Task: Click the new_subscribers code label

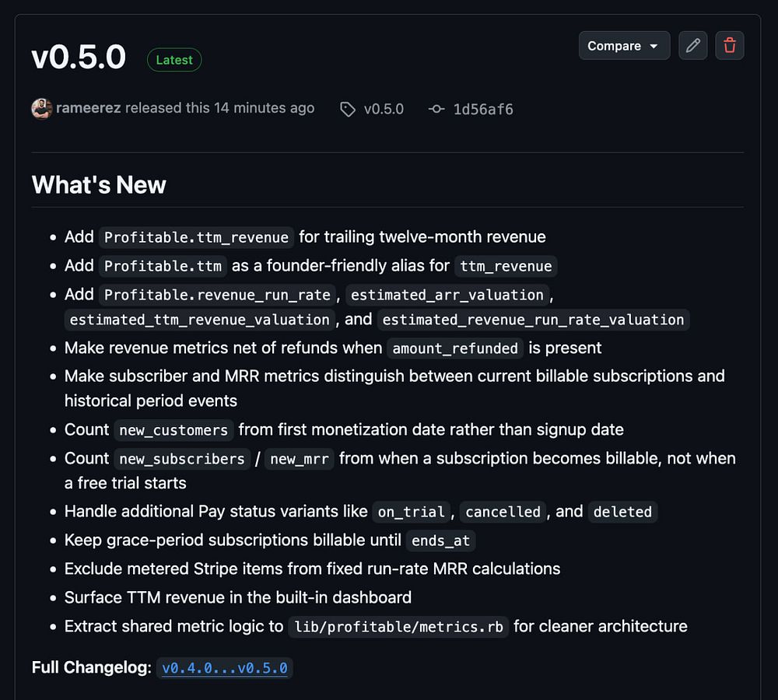Action: [x=182, y=459]
